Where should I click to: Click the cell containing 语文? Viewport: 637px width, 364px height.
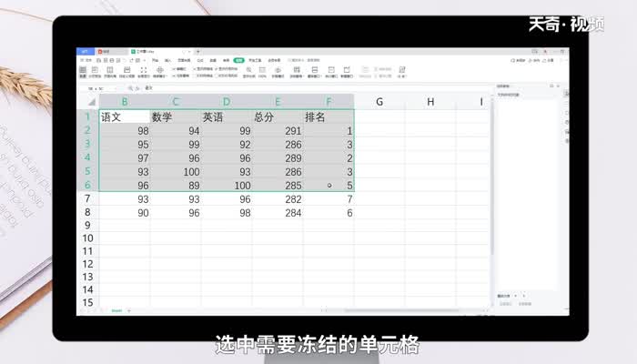coord(125,117)
